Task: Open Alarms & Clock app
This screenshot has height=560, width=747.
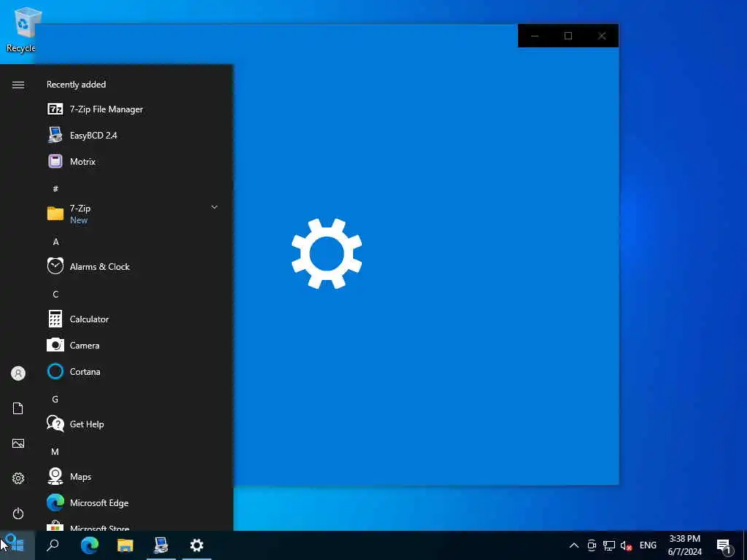Action: (133, 266)
